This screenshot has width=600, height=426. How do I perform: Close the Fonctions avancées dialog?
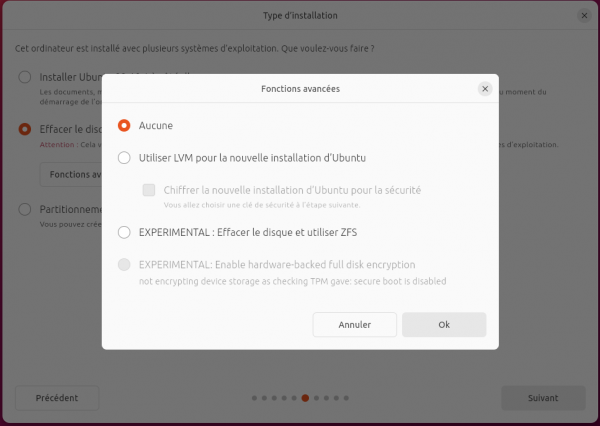[485, 89]
